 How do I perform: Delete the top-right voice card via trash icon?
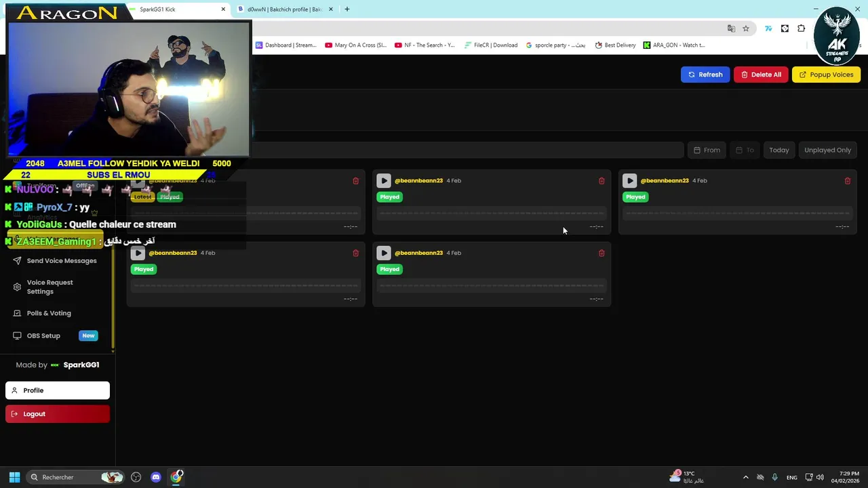click(x=847, y=181)
